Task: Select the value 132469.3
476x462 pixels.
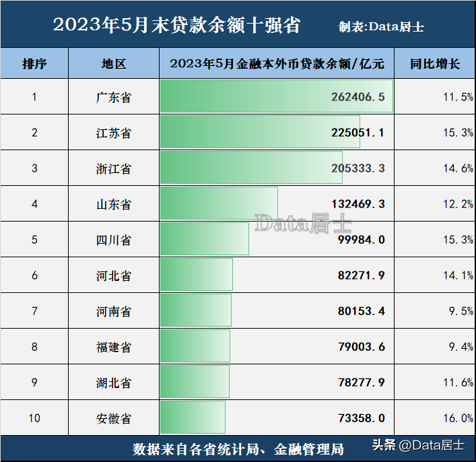Action: pyautogui.click(x=358, y=204)
